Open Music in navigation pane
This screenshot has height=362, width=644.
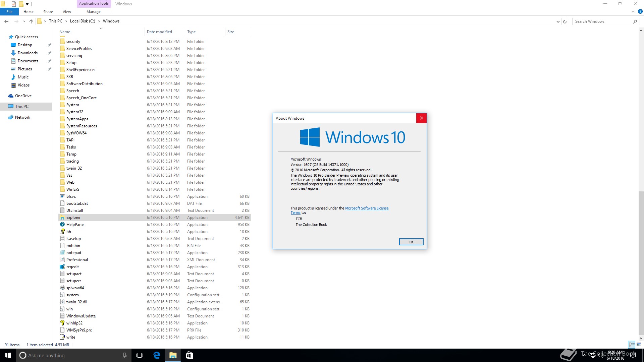(x=23, y=77)
